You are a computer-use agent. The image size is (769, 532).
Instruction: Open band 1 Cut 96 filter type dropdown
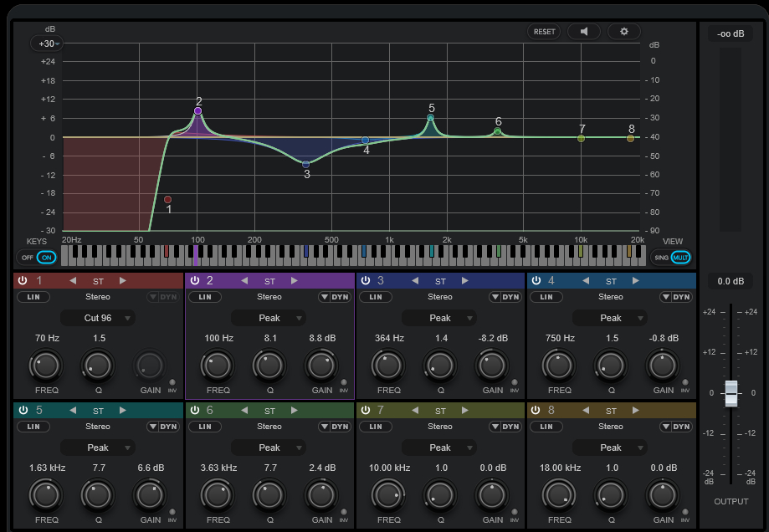[98, 318]
